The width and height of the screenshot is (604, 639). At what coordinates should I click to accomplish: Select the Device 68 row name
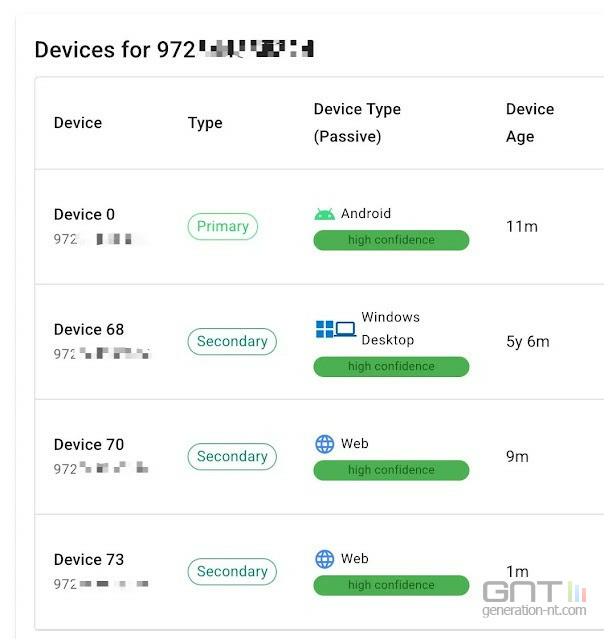point(89,329)
